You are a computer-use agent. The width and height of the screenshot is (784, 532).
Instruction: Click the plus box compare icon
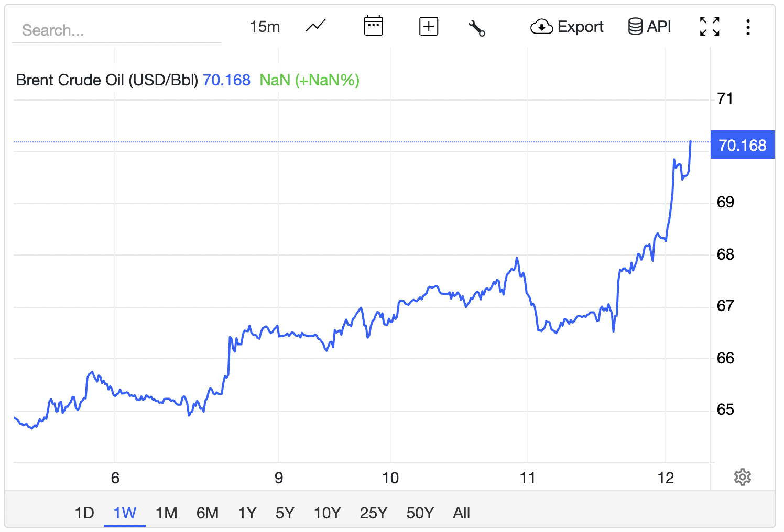[x=429, y=26]
